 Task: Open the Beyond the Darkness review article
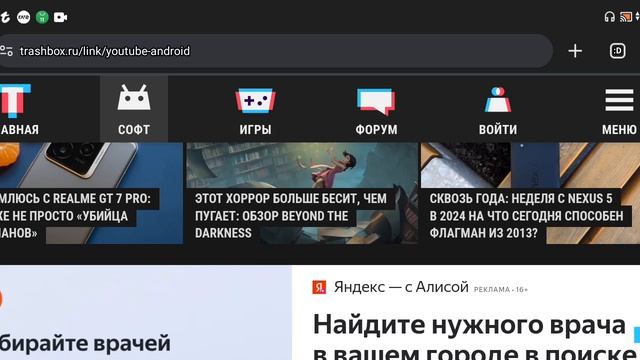pyautogui.click(x=302, y=193)
